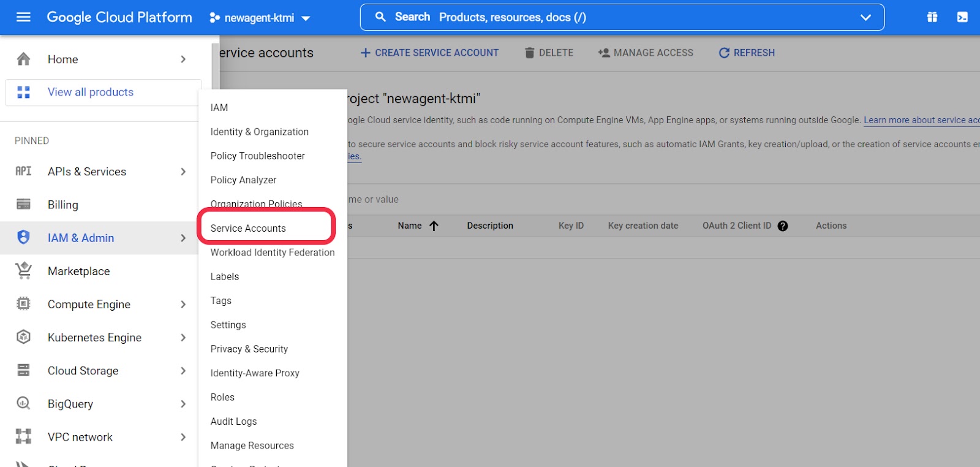Click the IAM & Admin shield icon

(23, 237)
